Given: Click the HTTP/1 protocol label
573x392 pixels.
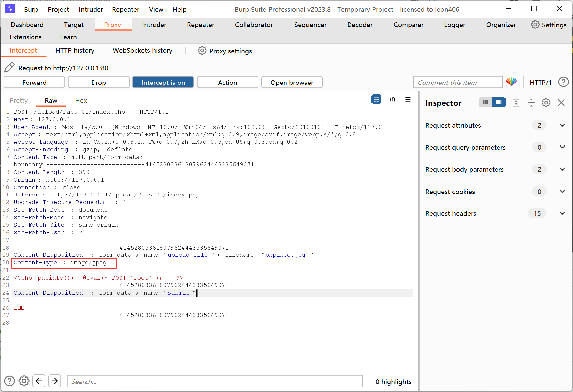Looking at the screenshot, I should (541, 82).
